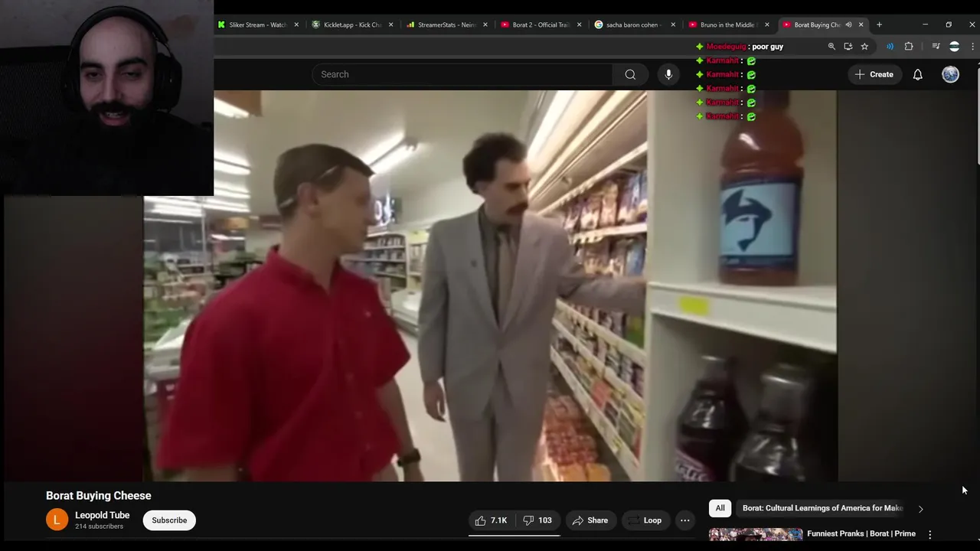Select the Borat: Cultural Learnings chip
Image resolution: width=980 pixels, height=551 pixels.
[822, 508]
